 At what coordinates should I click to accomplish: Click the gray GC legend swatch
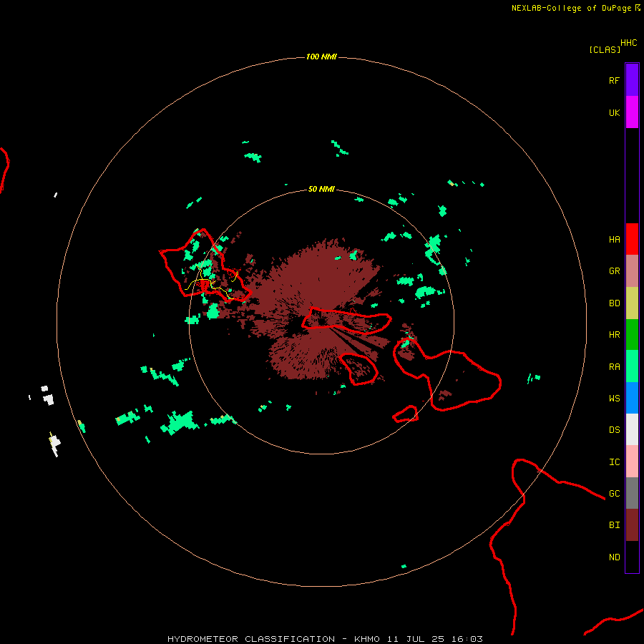coord(632,493)
